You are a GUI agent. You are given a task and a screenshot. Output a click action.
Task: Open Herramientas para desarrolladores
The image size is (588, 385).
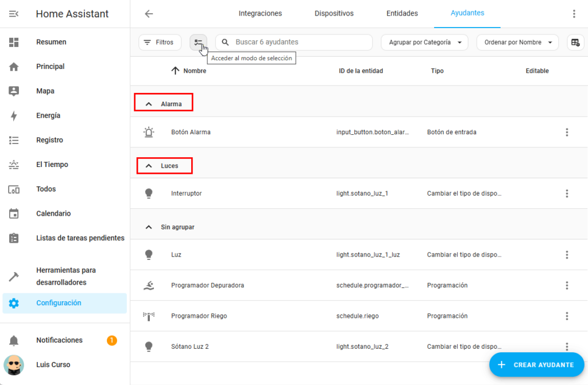coord(65,276)
